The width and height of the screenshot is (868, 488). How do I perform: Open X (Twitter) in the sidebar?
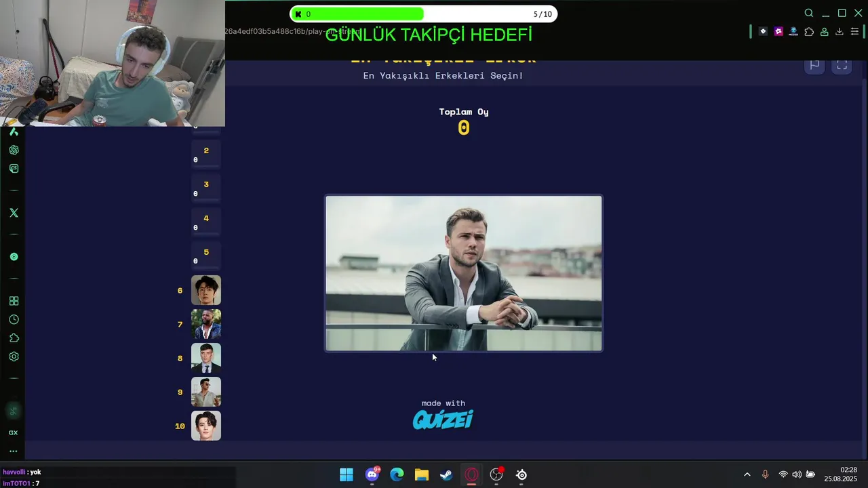click(x=14, y=213)
